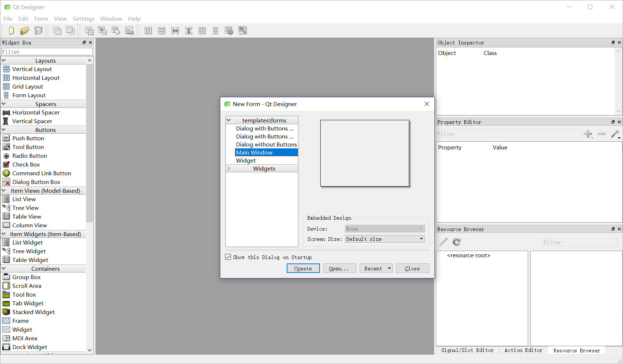Viewport: 623px width, 364px height.
Task: Click the New form toolbar icon
Action: 11,31
